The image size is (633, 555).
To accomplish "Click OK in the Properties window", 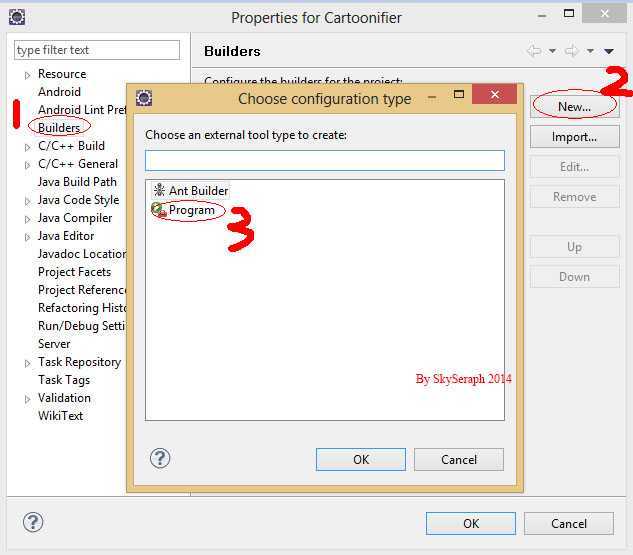I will pos(471,524).
